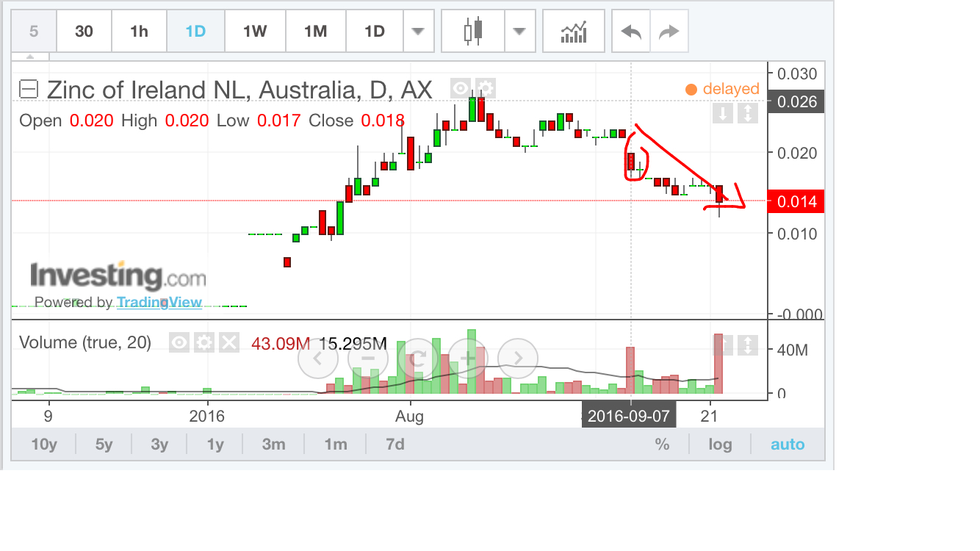980x551 pixels.
Task: Toggle percent scale mode
Action: click(662, 444)
